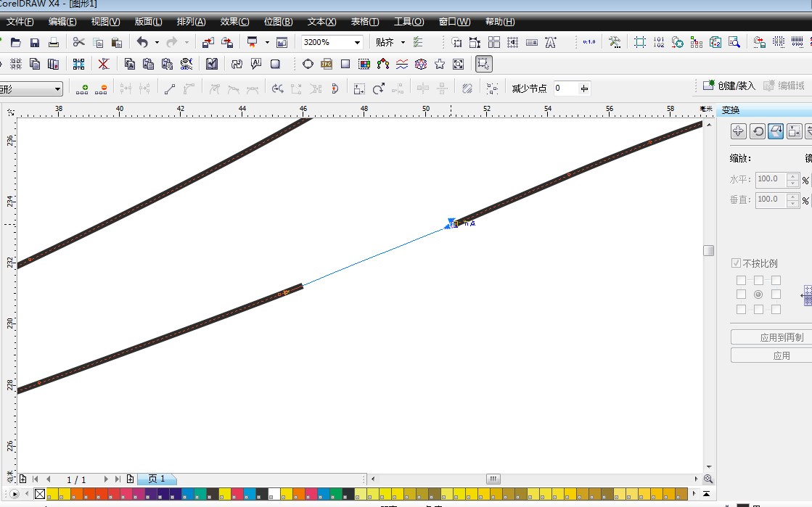Check the middle-left anchor point box
Viewport: 812px width, 507px height.
(x=741, y=294)
